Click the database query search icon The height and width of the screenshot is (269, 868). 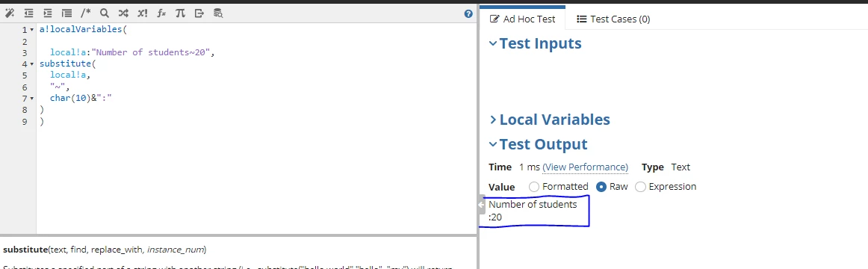[218, 13]
